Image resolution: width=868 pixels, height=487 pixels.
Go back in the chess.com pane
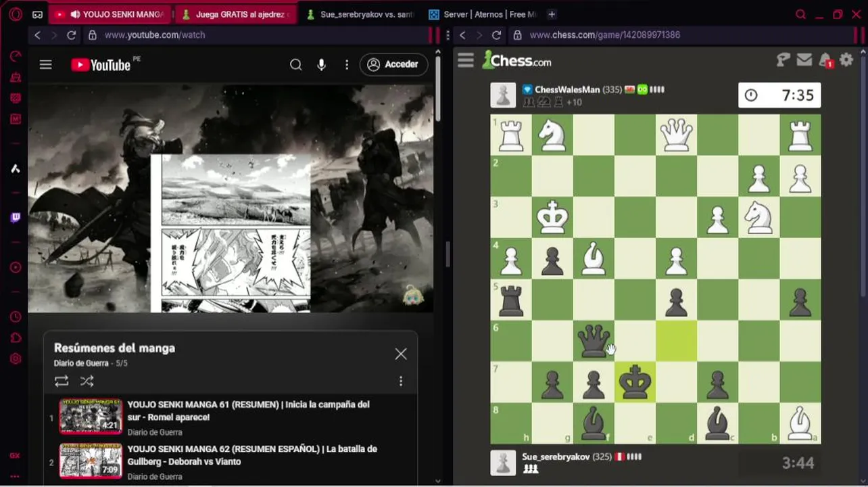click(462, 35)
